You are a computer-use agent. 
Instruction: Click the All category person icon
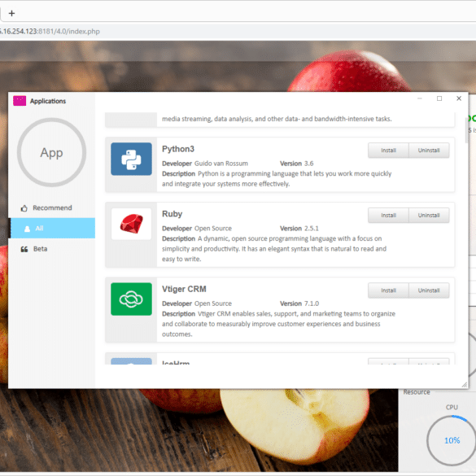click(27, 229)
